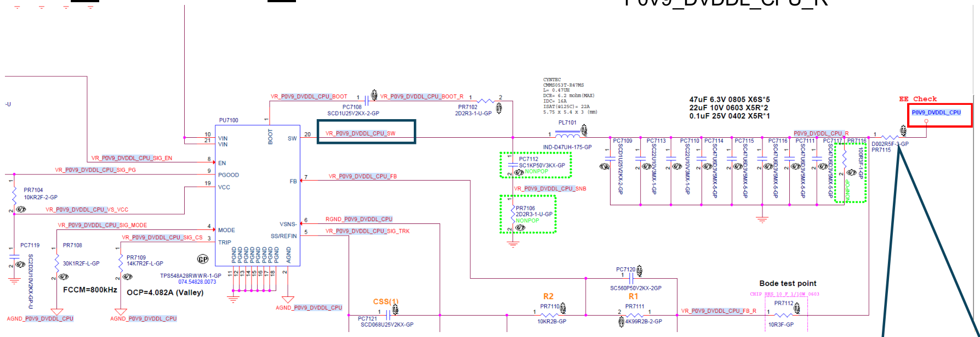Image resolution: width=980 pixels, height=337 pixels.
Task: Click the P0V9_DVDDL_CPU_R net label
Action: [x=821, y=133]
